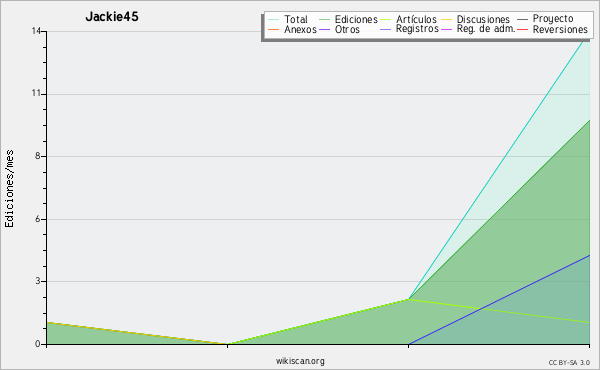Select the Otros legend entry
Viewport: 600px width, 370px height.
click(347, 29)
